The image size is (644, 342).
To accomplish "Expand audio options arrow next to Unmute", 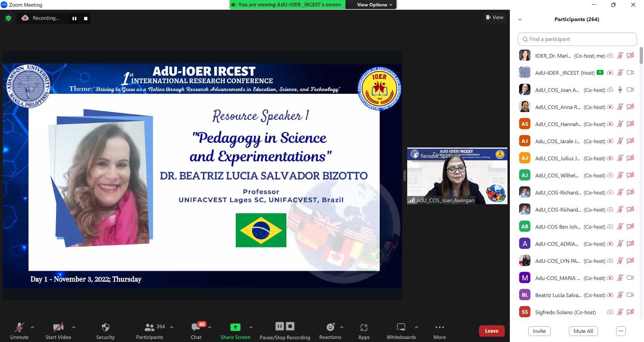I will pyautogui.click(x=33, y=327).
